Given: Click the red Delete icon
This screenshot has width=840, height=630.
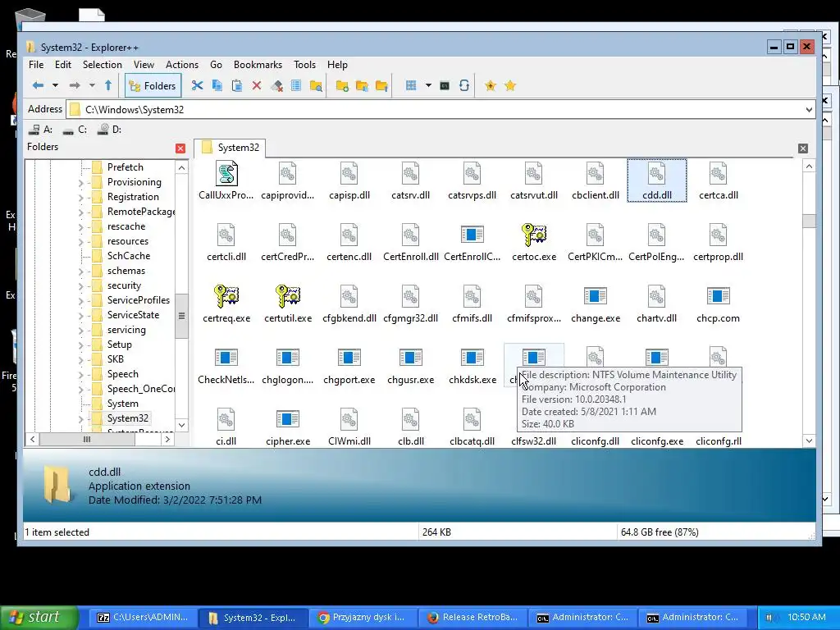Looking at the screenshot, I should [257, 85].
